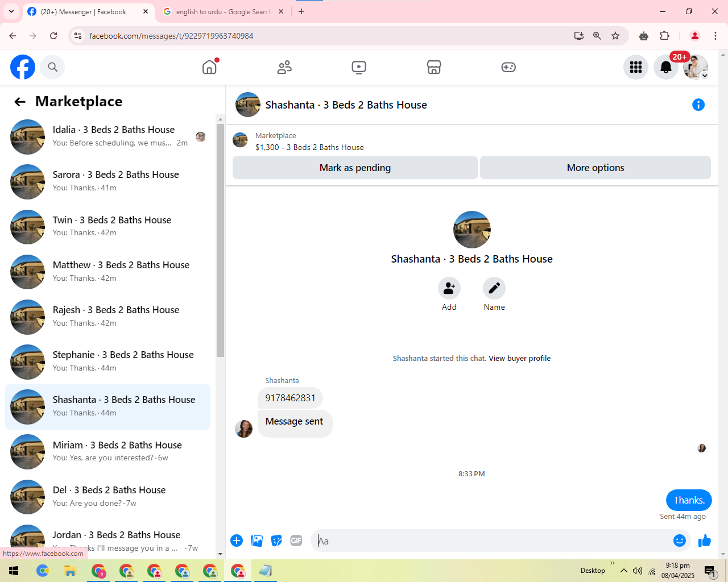Open Idalia 3 Beds 2 Baths conversation
Screen dimensions: 728x582
click(108, 137)
